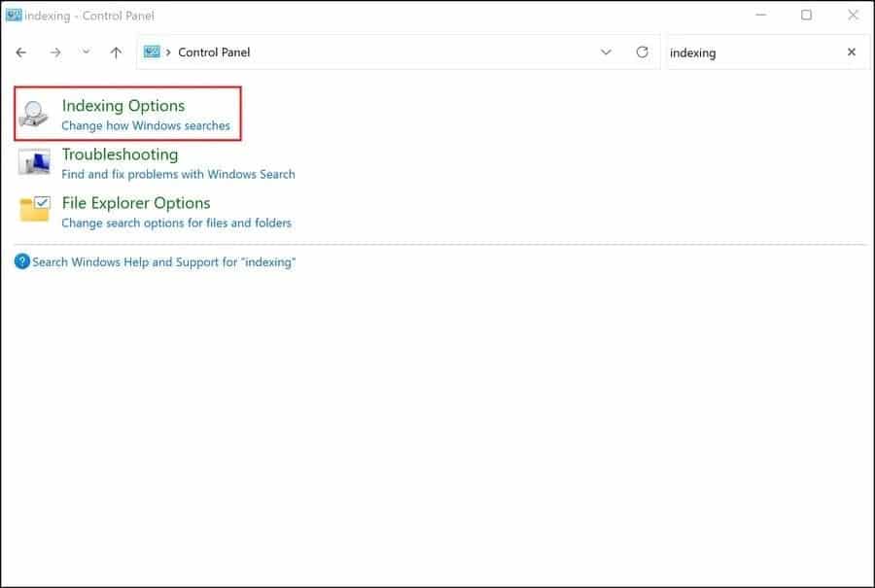Image resolution: width=875 pixels, height=588 pixels.
Task: Click the blue help question mark icon
Action: (20, 261)
